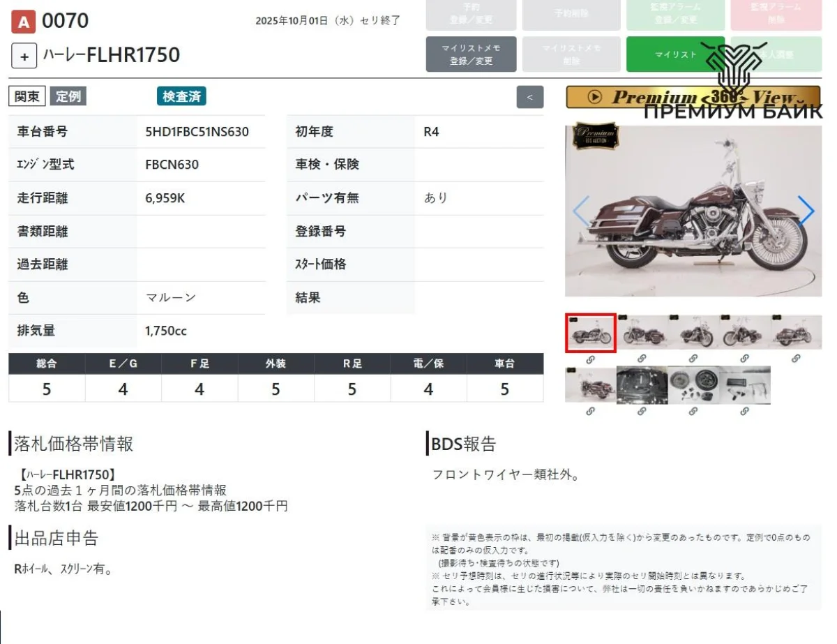Collapse the panel with the < button

pyautogui.click(x=529, y=97)
